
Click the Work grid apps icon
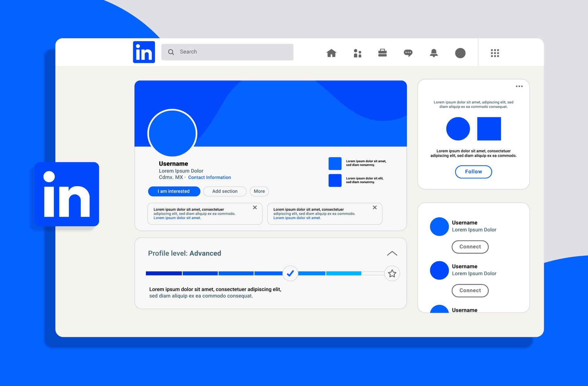(495, 53)
